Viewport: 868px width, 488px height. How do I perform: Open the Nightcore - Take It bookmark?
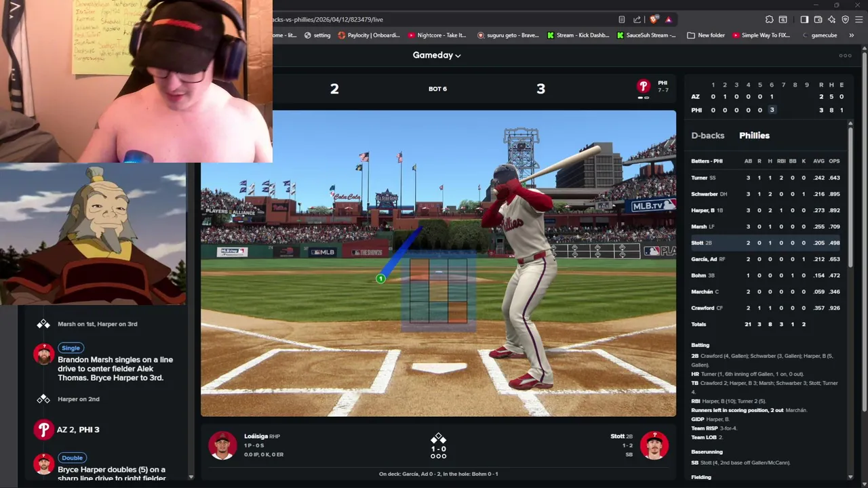click(437, 35)
